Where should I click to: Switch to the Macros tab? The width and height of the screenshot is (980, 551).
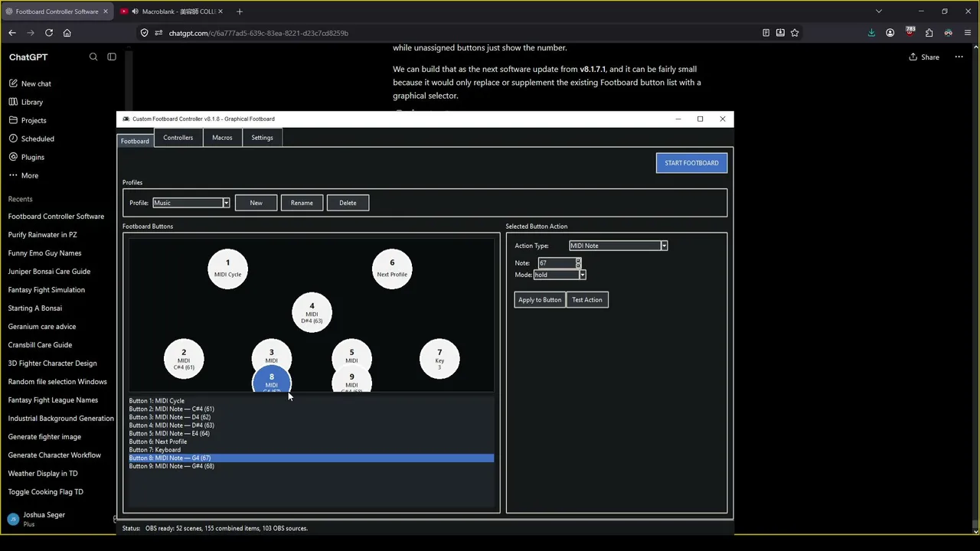point(222,138)
